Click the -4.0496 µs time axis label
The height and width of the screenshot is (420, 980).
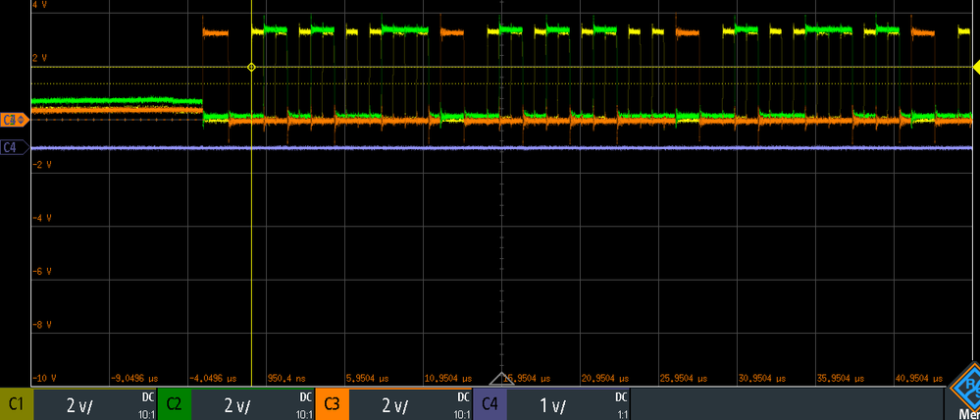[213, 379]
